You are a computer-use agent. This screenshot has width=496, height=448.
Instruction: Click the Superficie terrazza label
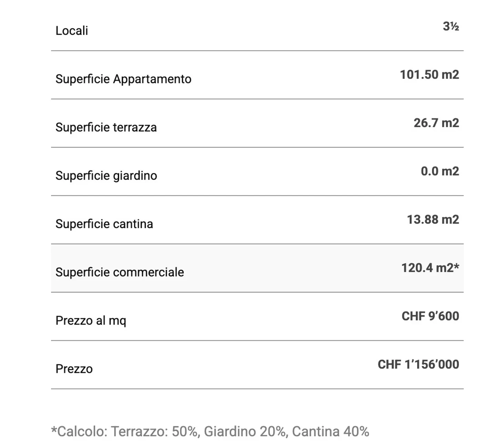pyautogui.click(x=106, y=127)
